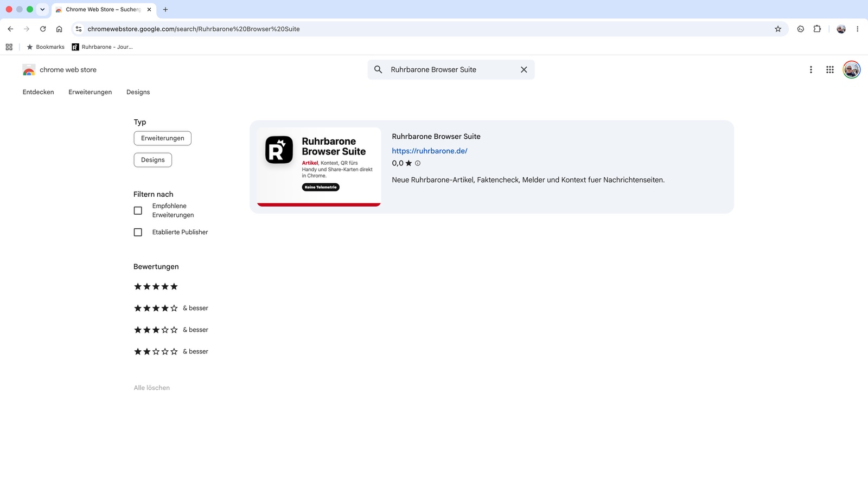Open the Extensions puzzle menu
The height and width of the screenshot is (488, 868).
817,29
